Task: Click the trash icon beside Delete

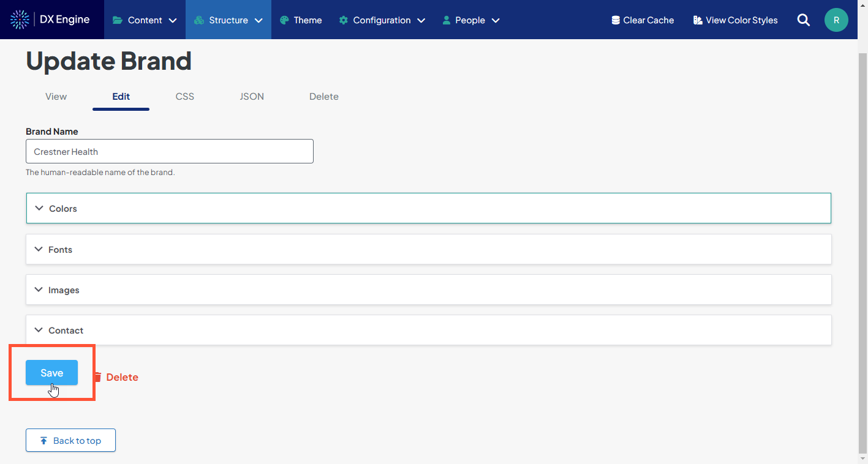Action: tap(97, 377)
